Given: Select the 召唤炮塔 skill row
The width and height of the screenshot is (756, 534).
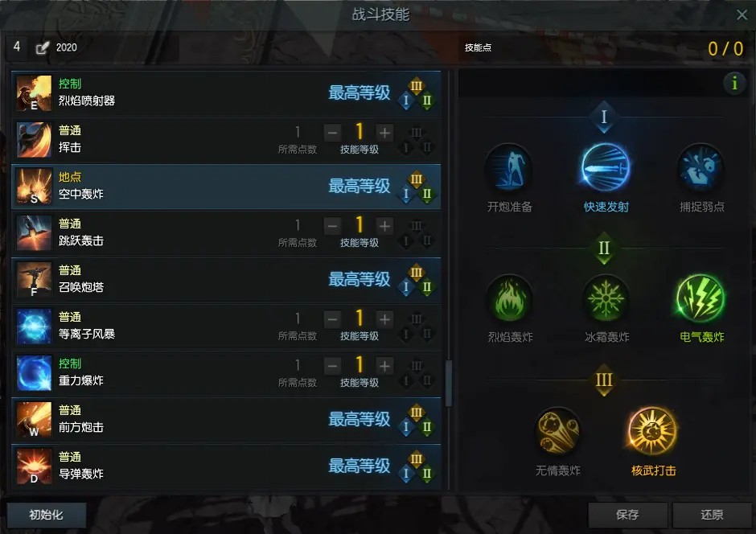Looking at the screenshot, I should click(x=226, y=280).
